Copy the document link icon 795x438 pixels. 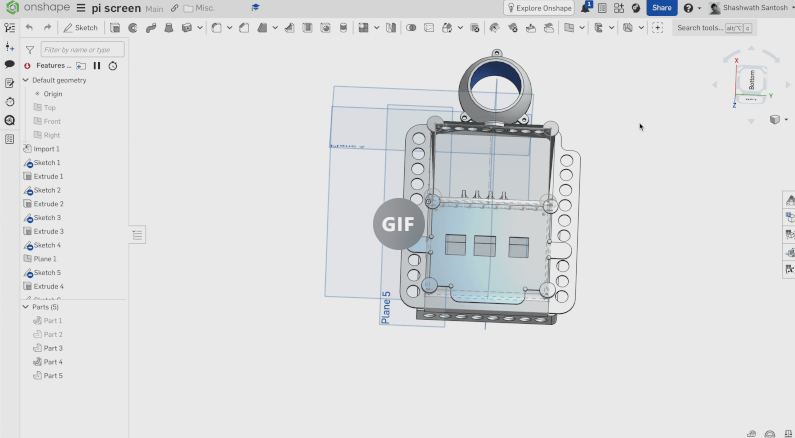tap(174, 8)
